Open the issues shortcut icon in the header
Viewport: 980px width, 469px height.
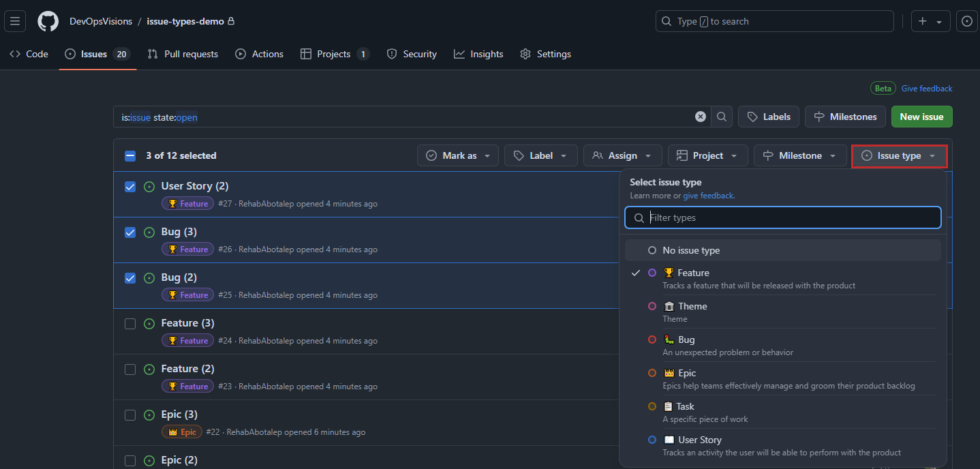click(966, 21)
